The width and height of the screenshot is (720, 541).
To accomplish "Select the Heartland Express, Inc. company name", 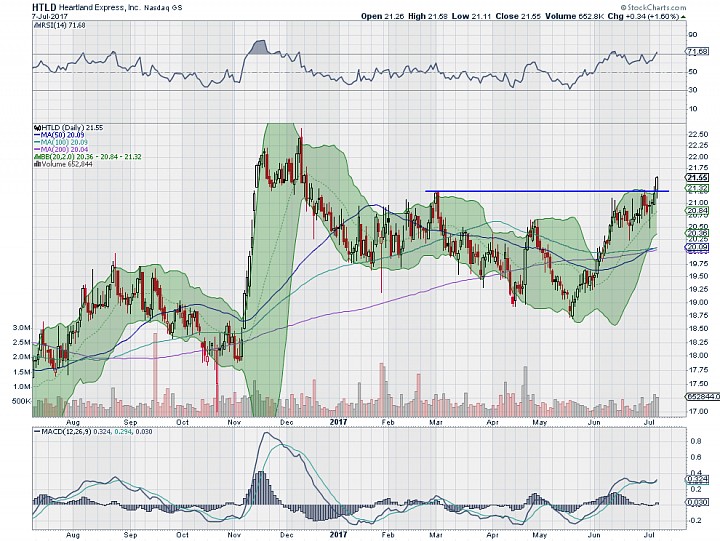I will pos(98,7).
